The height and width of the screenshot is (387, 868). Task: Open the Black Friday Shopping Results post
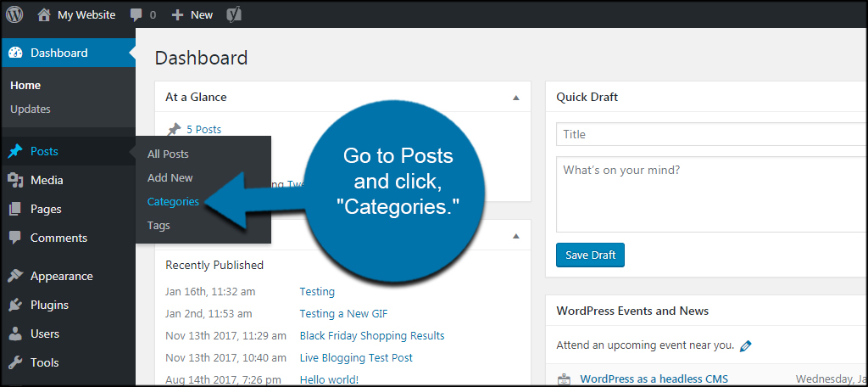pos(372,335)
